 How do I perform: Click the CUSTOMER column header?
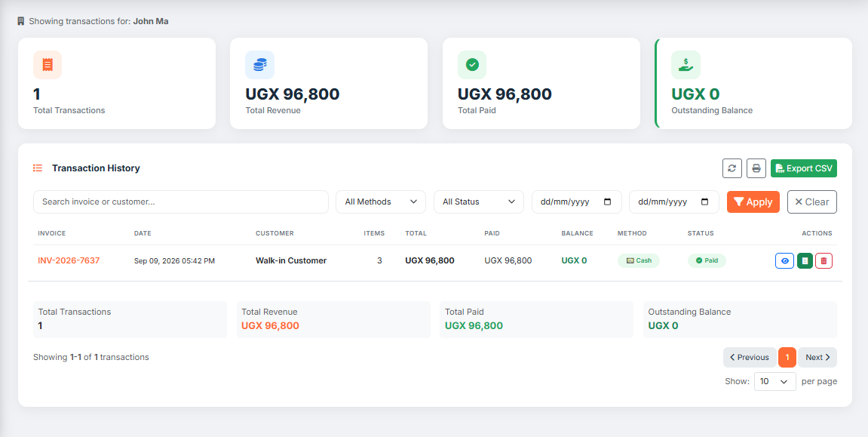[275, 233]
